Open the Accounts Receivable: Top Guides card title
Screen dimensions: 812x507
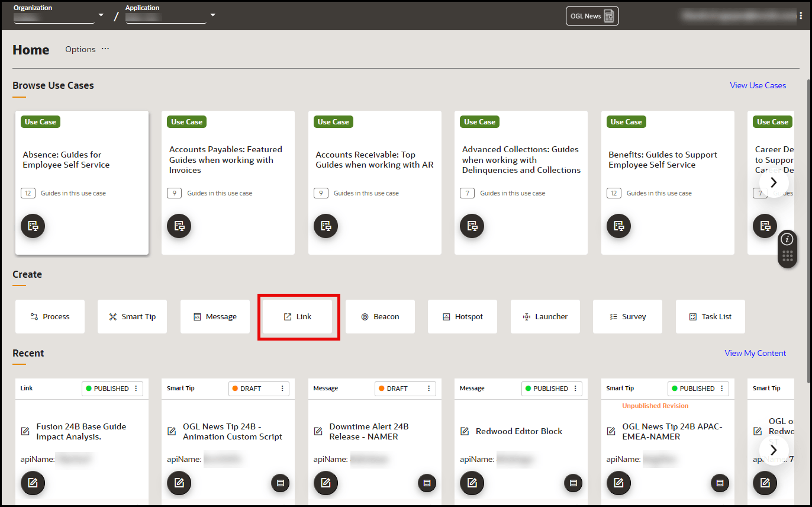point(375,160)
